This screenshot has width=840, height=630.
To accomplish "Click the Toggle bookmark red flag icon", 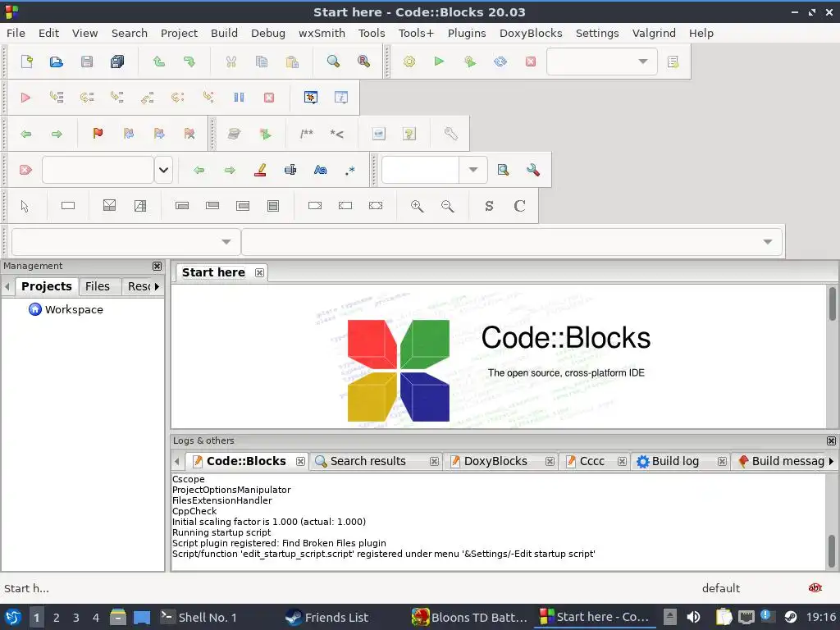I will coord(98,134).
